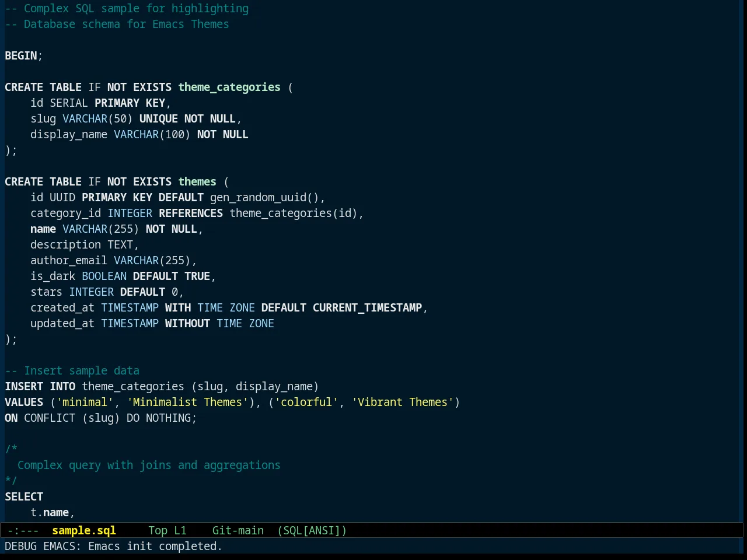Viewport: 747px width, 560px height.
Task: Click 'updated_at' column name
Action: click(x=62, y=323)
